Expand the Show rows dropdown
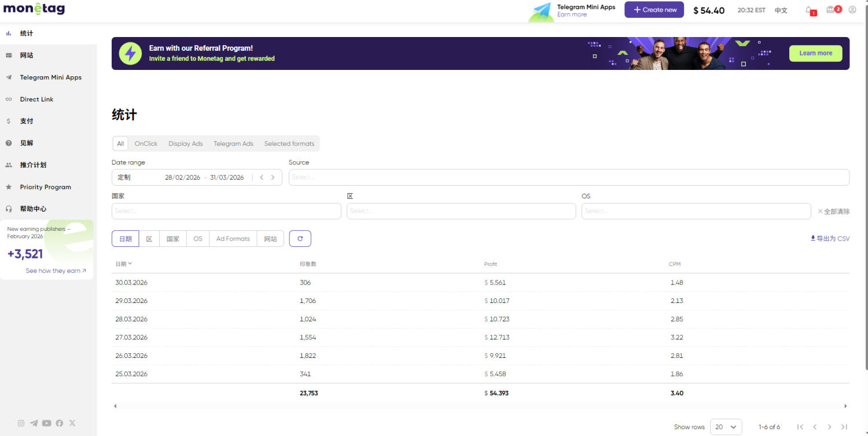This screenshot has height=436, width=868. coord(726,427)
